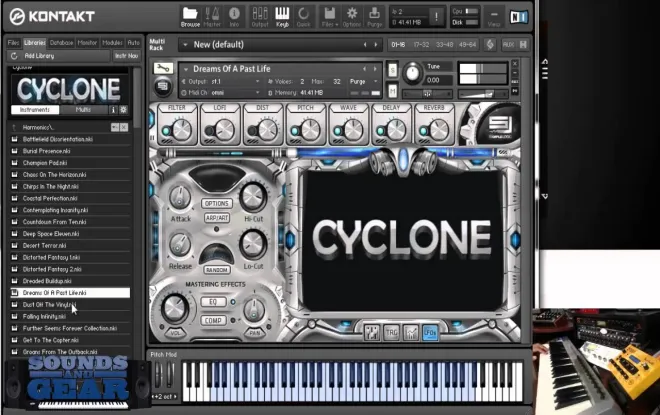Image resolution: width=660 pixels, height=415 pixels.
Task: Click the mastering COMP button
Action: (213, 320)
